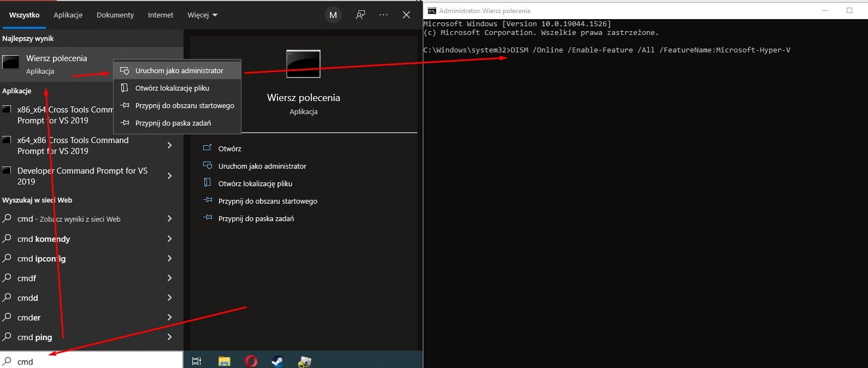Click the Task View taskbar icon
This screenshot has width=868, height=368.
pyautogui.click(x=197, y=361)
